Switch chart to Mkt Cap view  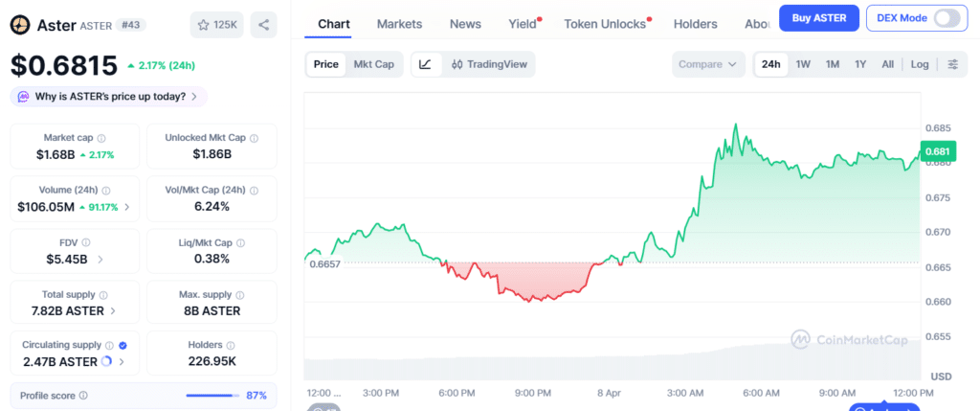click(373, 64)
